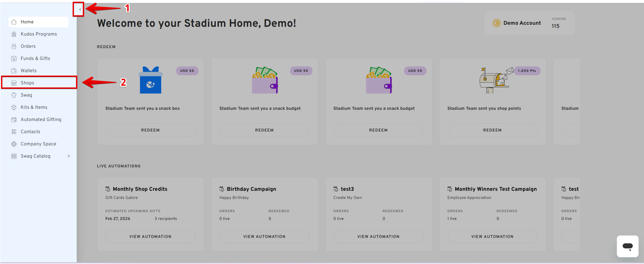Open the chat support widget
Viewport: 644px width, 264px height.
pyautogui.click(x=627, y=246)
